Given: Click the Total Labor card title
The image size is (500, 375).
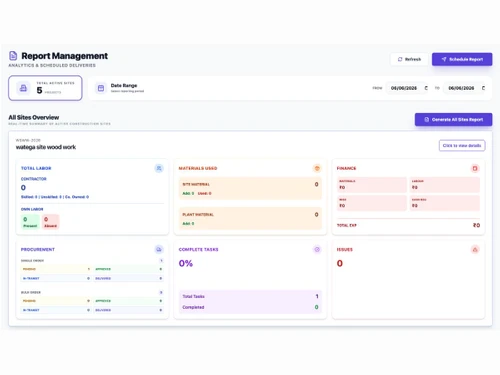Looking at the screenshot, I should coord(36,168).
